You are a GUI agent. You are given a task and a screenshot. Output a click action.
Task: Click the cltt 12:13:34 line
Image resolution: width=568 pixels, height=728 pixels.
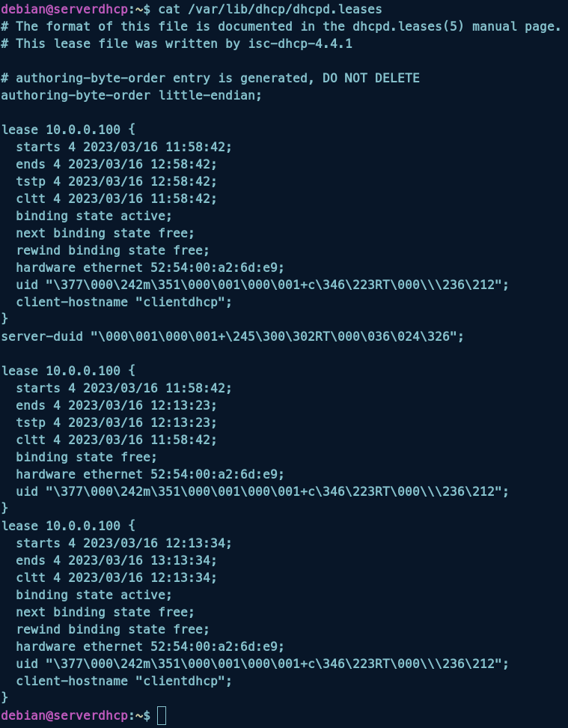point(116,577)
